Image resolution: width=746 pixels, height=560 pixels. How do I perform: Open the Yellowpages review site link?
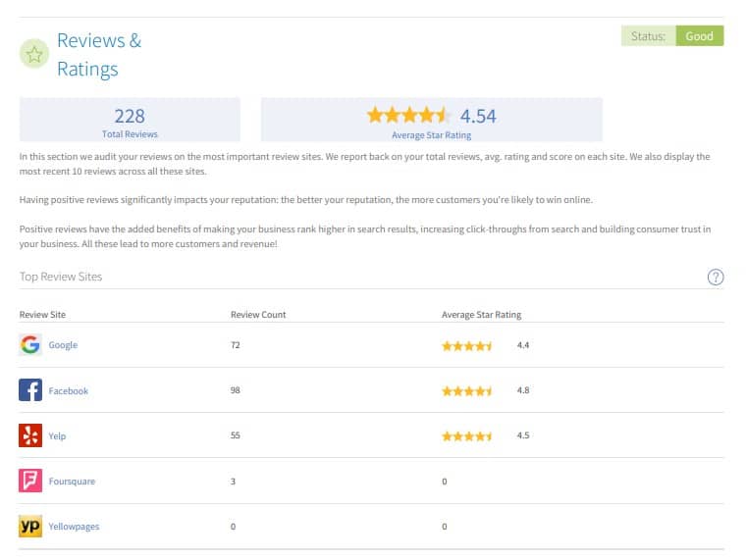[74, 527]
